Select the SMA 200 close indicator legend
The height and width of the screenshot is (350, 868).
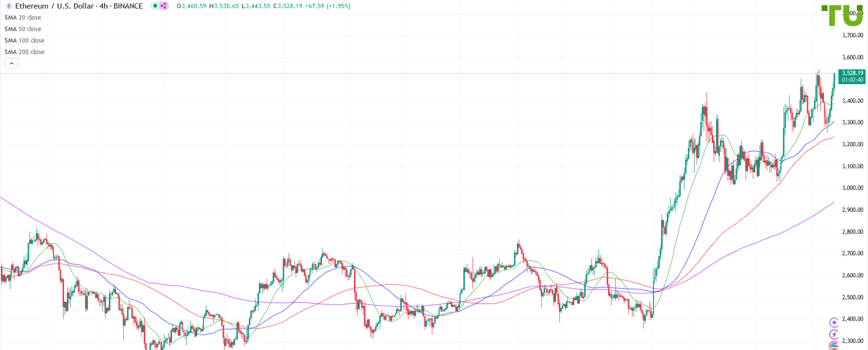(x=24, y=52)
